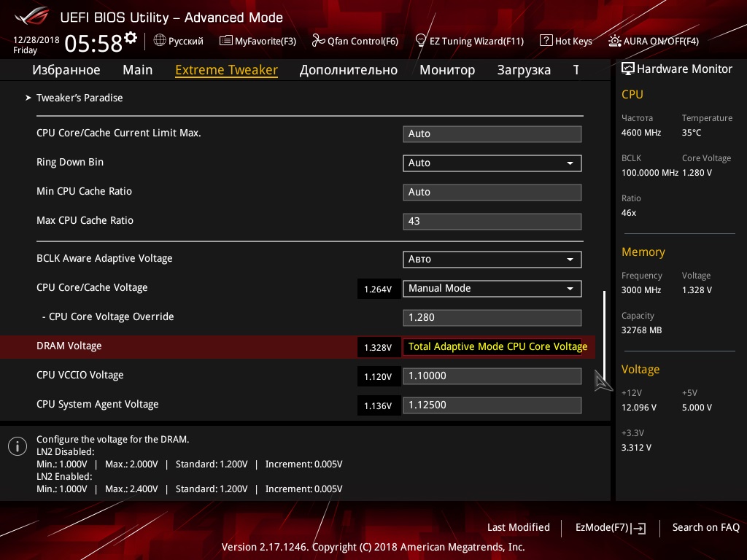Edit the CPU Core Voltage Override value 1.280
This screenshot has width=747, height=560.
click(x=492, y=318)
